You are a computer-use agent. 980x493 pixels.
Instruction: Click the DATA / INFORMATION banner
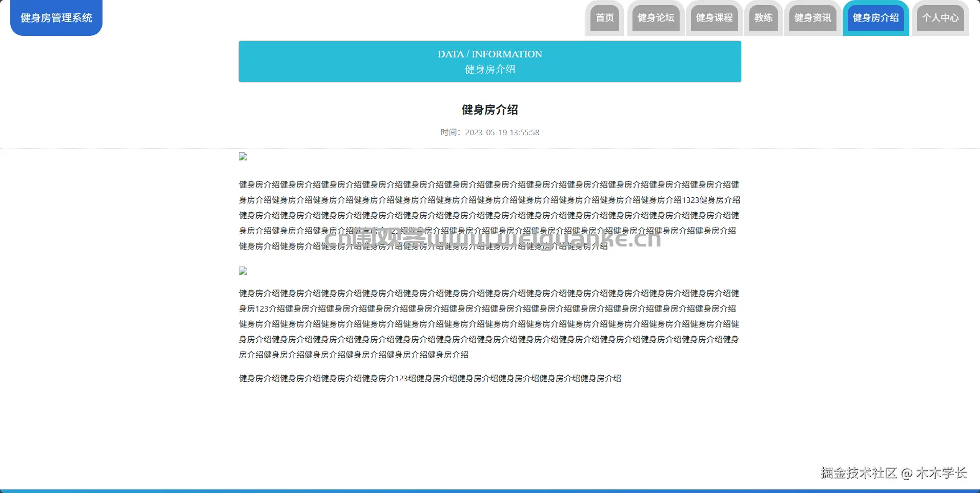tap(489, 61)
